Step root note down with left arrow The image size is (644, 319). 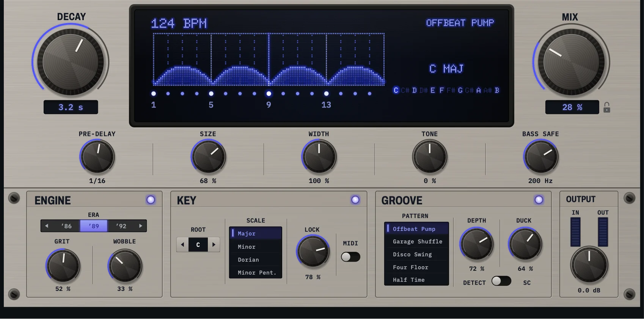182,245
